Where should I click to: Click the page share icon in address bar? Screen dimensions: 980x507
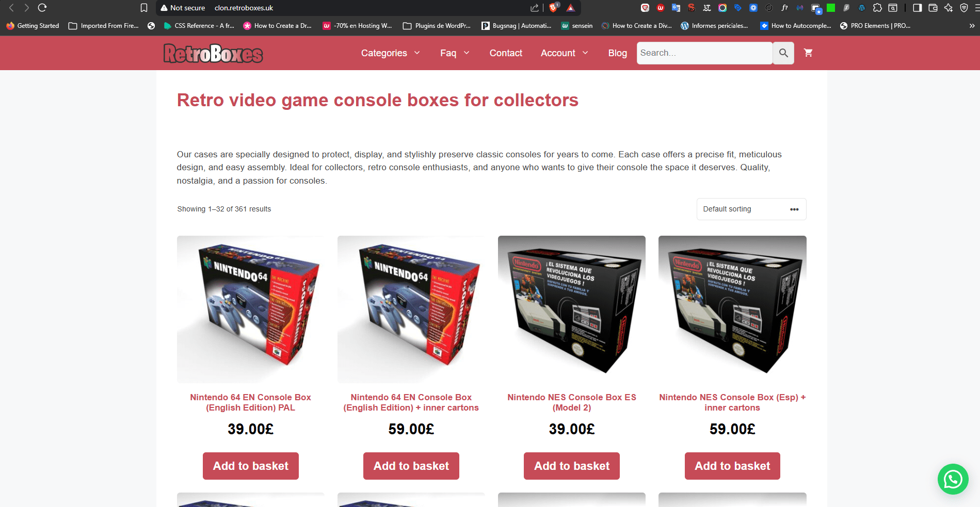pyautogui.click(x=535, y=8)
